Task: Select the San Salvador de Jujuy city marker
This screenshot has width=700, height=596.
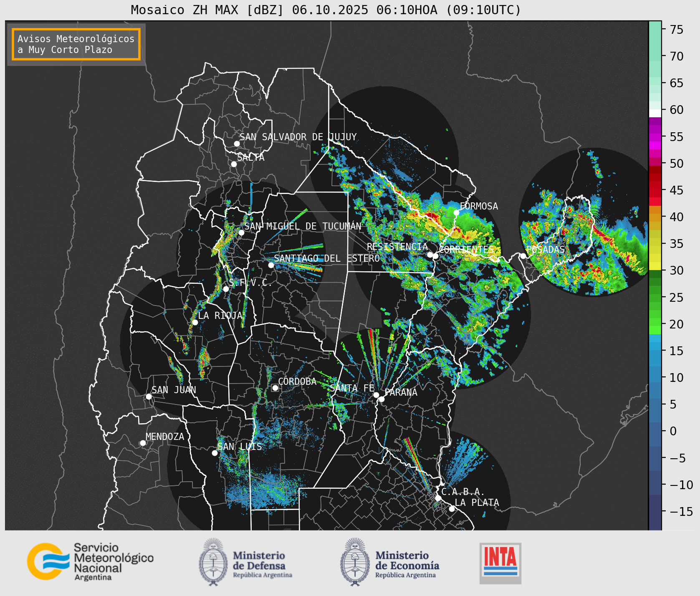Action: (237, 144)
